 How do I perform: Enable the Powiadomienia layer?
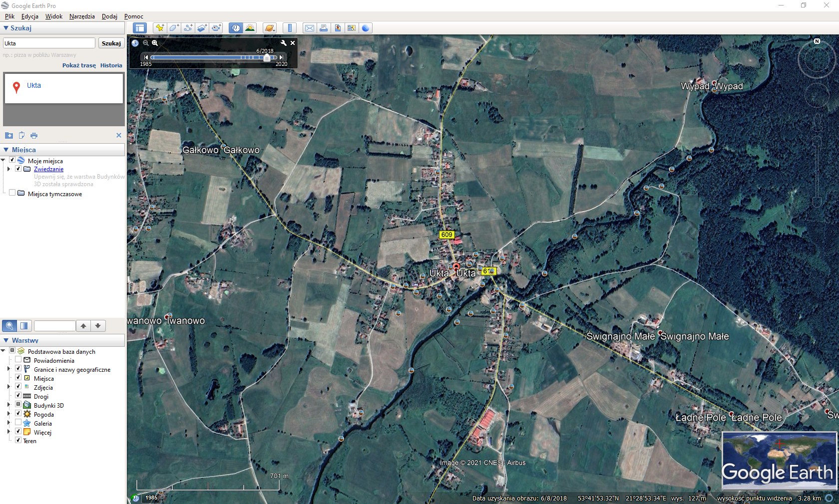tap(18, 359)
